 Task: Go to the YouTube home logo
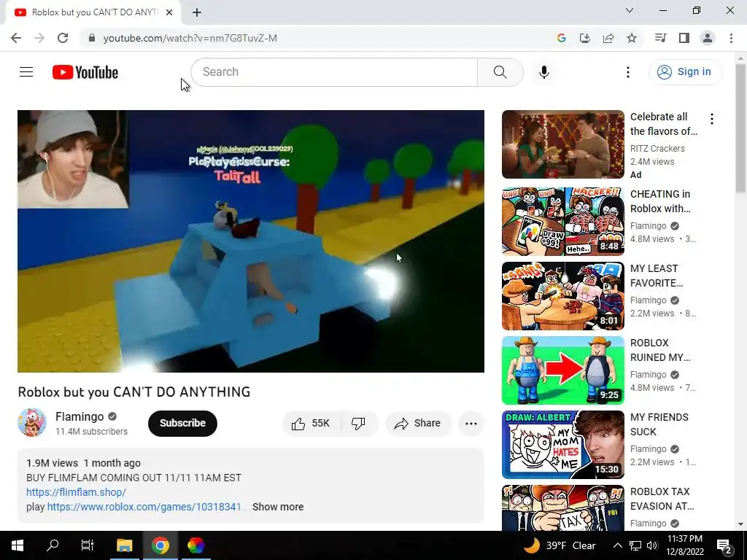coord(85,72)
